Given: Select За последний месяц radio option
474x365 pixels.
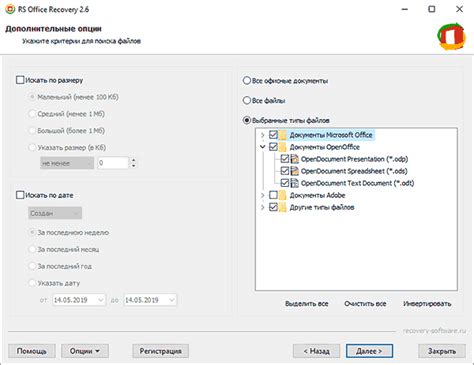Looking at the screenshot, I should [x=32, y=249].
